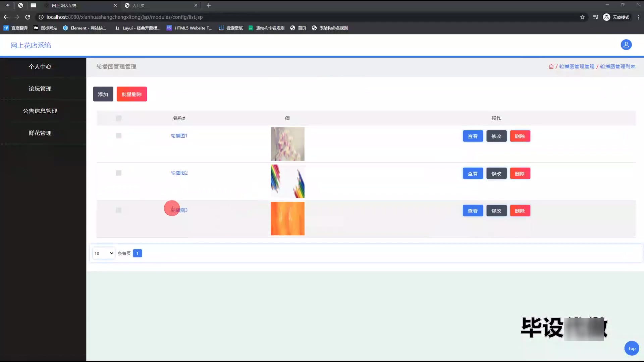The image size is (644, 362).
Task: Sort the table by 名称 column
Action: point(179,118)
